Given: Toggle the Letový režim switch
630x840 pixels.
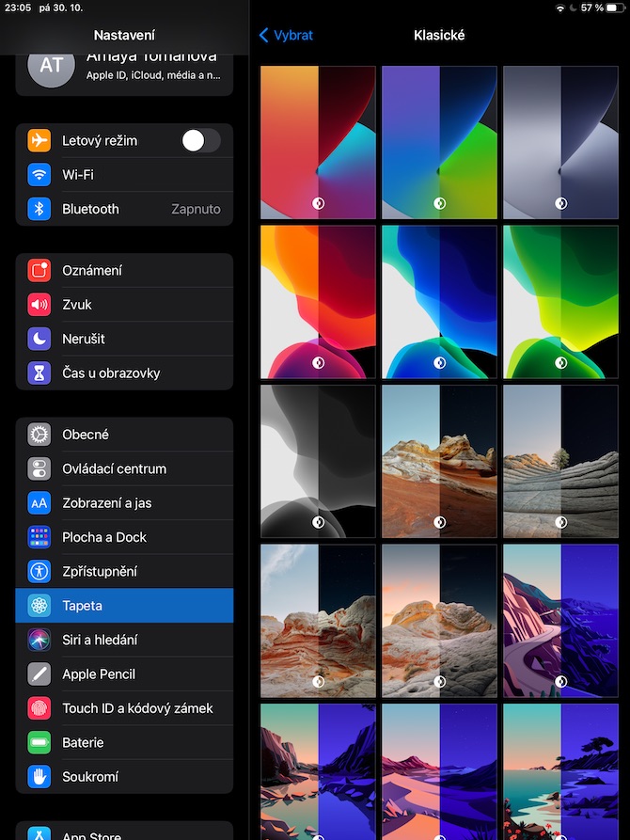Looking at the screenshot, I should pyautogui.click(x=200, y=140).
